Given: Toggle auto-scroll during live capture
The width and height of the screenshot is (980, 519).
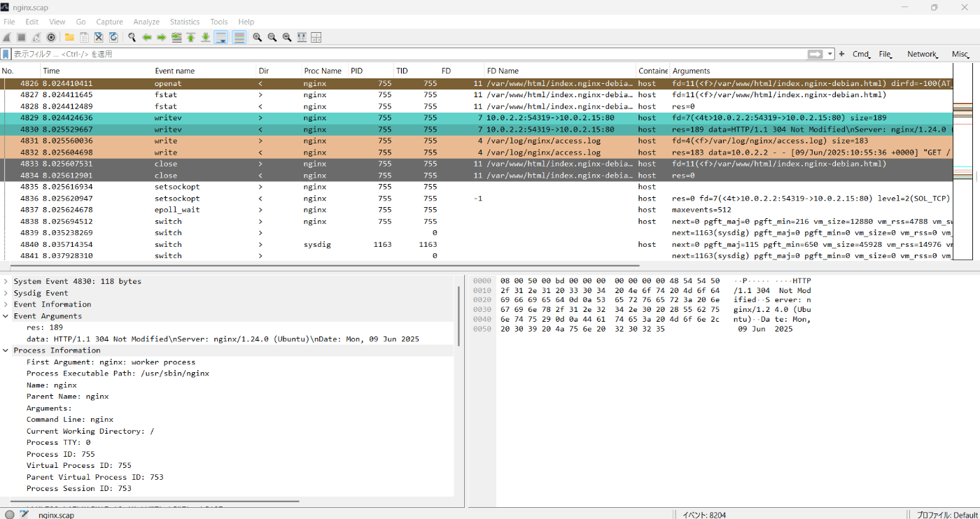Looking at the screenshot, I should (221, 37).
